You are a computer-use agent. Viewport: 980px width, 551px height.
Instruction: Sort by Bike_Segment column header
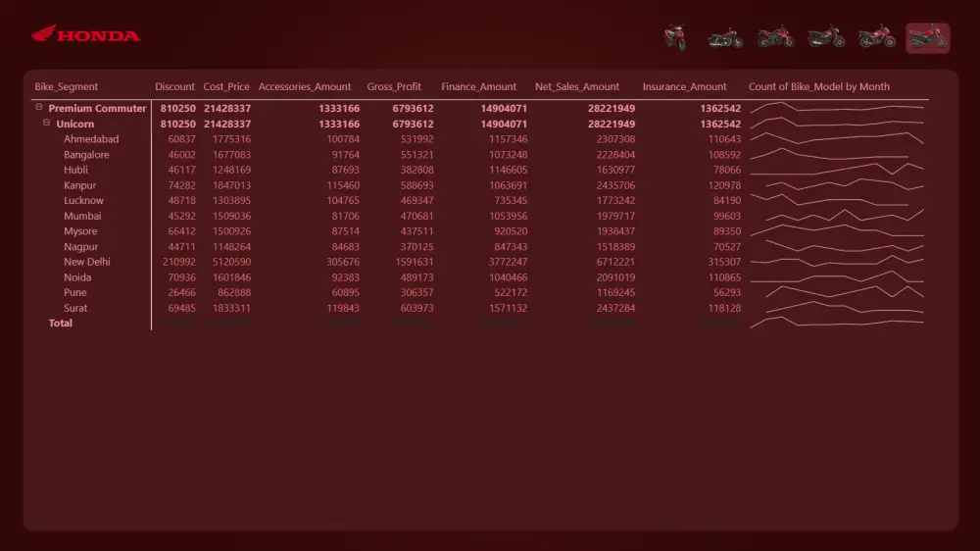pyautogui.click(x=67, y=86)
